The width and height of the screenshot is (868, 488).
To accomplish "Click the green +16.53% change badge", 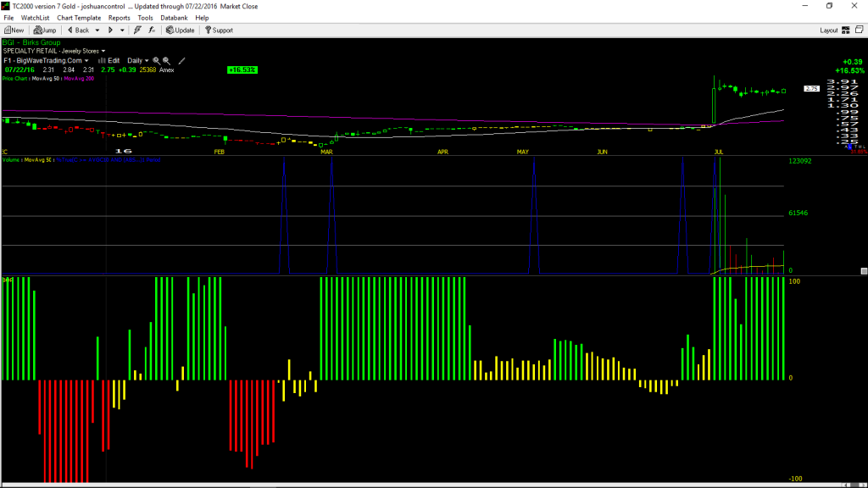I will [242, 69].
